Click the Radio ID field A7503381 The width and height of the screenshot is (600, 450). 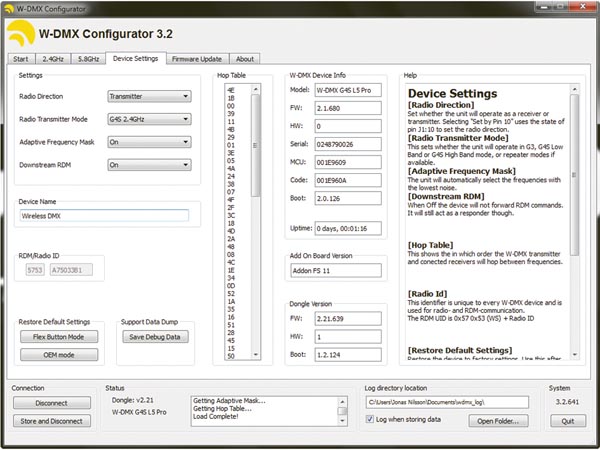pos(71,270)
